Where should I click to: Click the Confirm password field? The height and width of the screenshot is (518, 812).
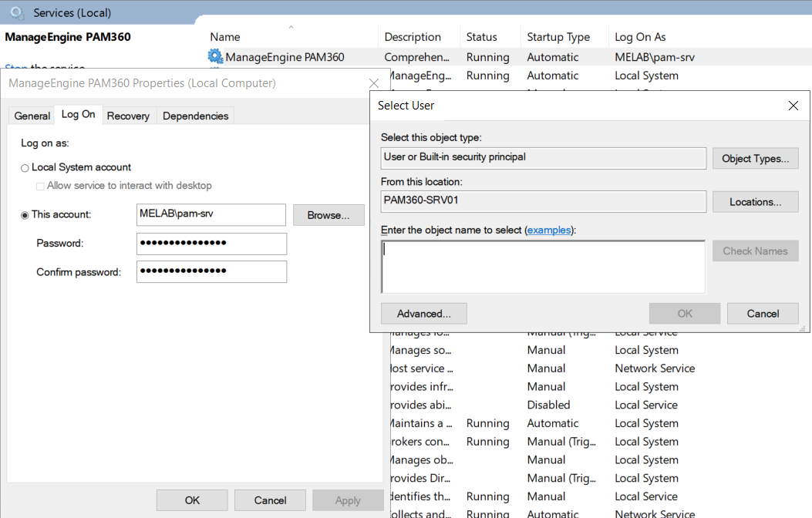coord(211,271)
